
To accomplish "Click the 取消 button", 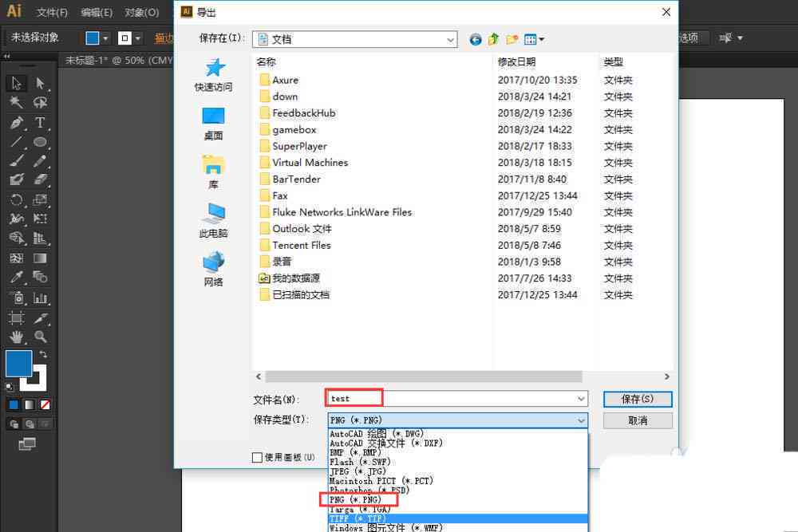I will click(x=638, y=420).
